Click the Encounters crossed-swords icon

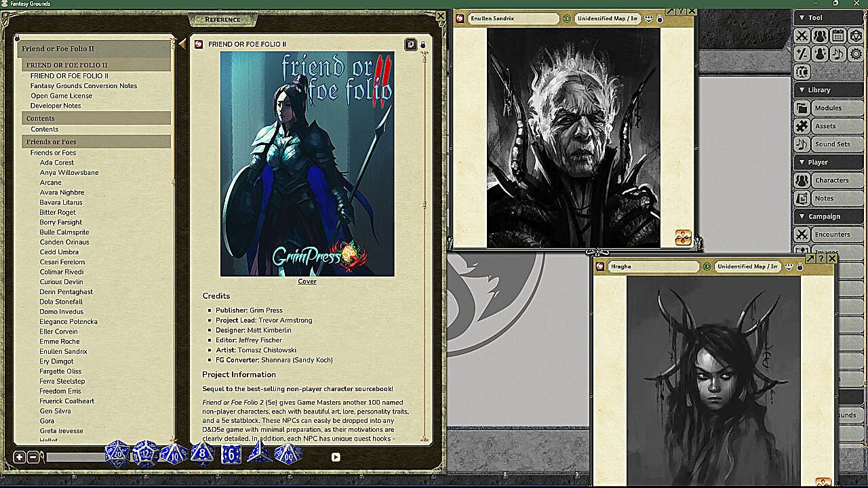[802, 235]
